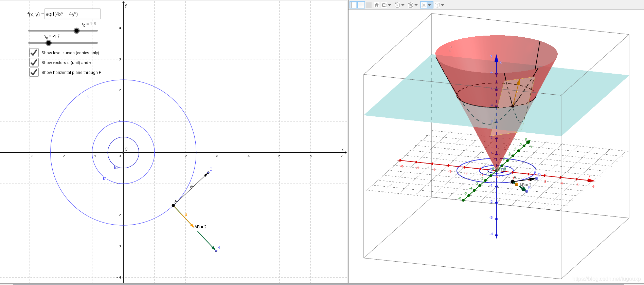Open the rotation speed dropdown arrow
The height and width of the screenshot is (285, 644).
click(403, 5)
